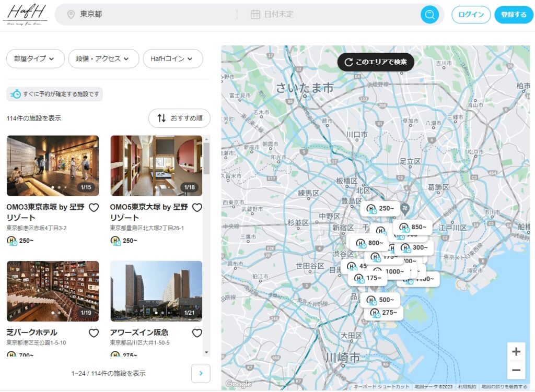Click the 芝パークホテル title
This screenshot has height=392, width=535.
(x=32, y=332)
